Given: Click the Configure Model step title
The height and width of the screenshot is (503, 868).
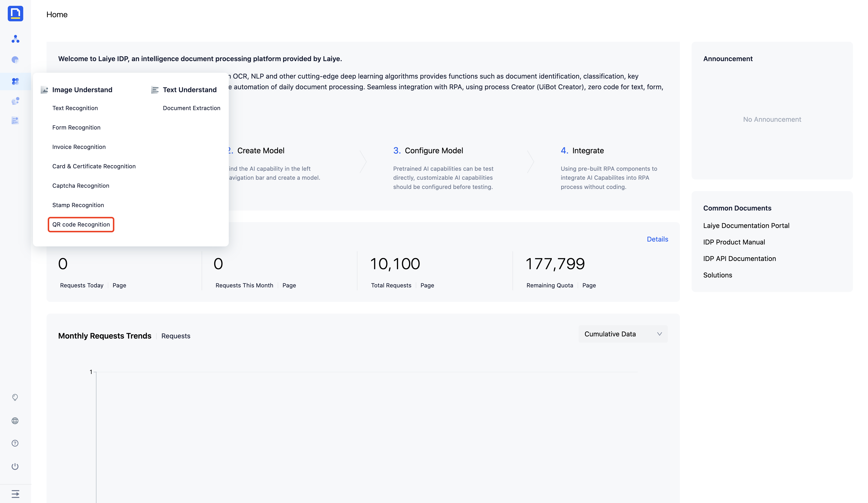Looking at the screenshot, I should (434, 151).
